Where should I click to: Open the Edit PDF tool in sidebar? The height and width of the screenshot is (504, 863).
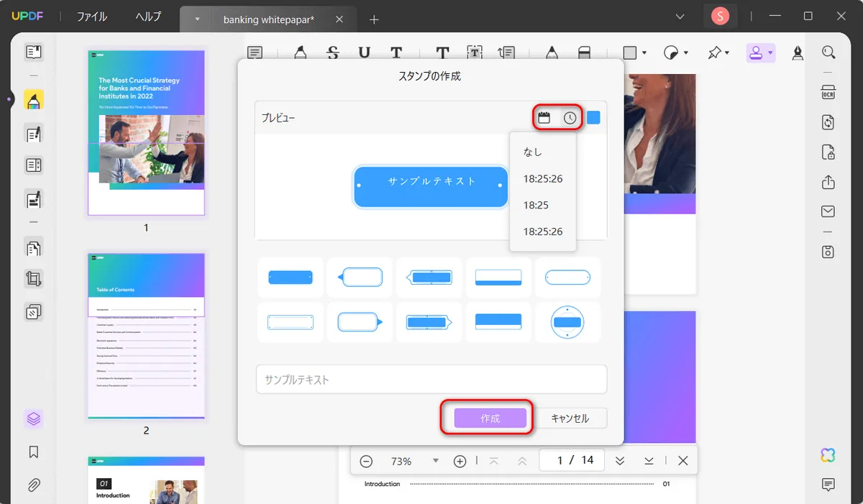(x=33, y=134)
